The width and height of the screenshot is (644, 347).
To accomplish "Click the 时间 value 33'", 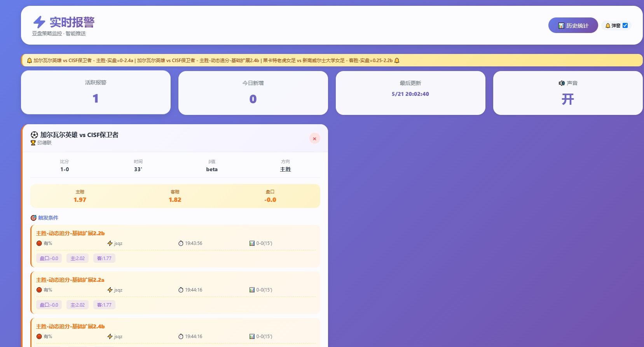I will pos(138,169).
